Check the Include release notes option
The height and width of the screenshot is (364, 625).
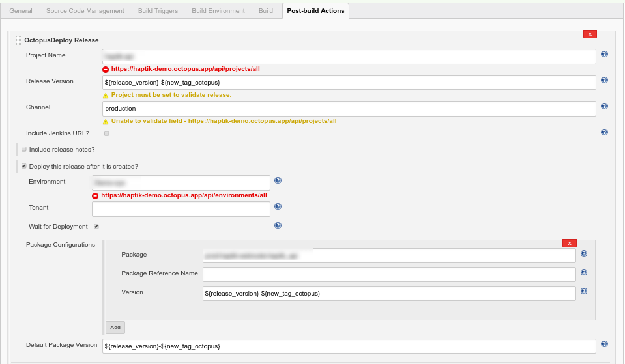[24, 149]
